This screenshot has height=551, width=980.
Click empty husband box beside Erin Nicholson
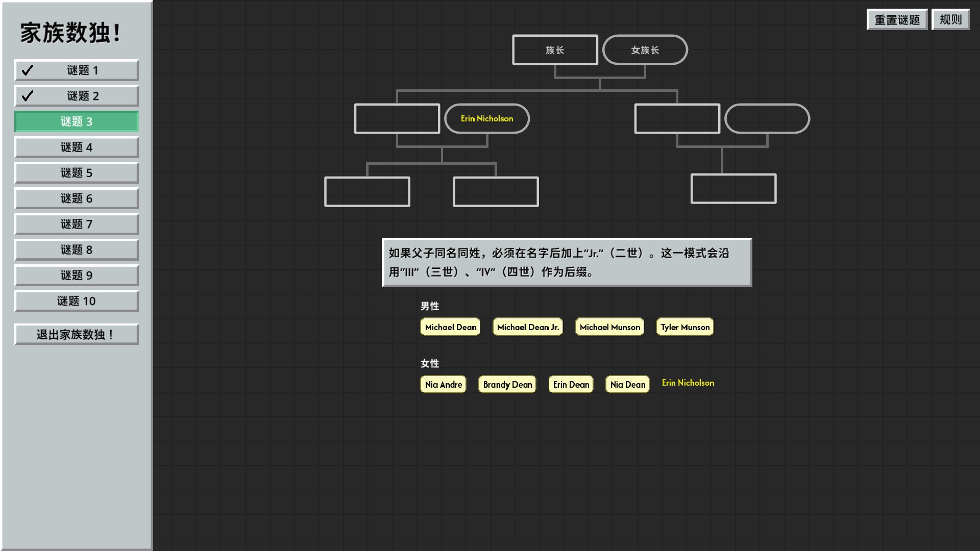(397, 118)
